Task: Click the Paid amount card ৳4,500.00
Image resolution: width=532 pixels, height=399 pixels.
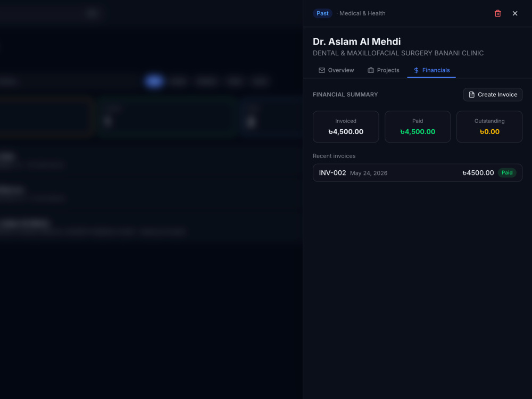Action: click(x=417, y=127)
